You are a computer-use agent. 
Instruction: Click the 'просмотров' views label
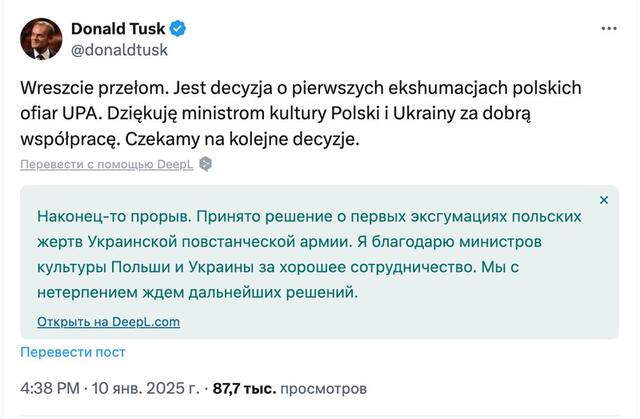pyautogui.click(x=323, y=386)
